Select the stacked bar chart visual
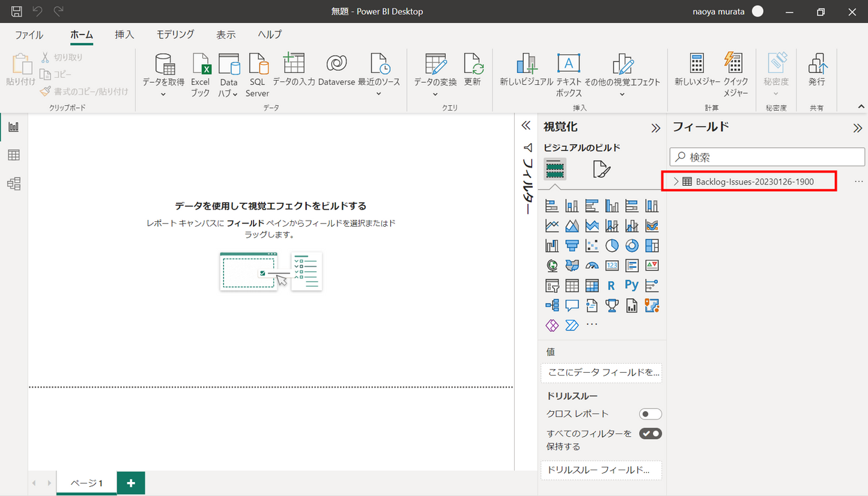868x496 pixels. [x=552, y=206]
